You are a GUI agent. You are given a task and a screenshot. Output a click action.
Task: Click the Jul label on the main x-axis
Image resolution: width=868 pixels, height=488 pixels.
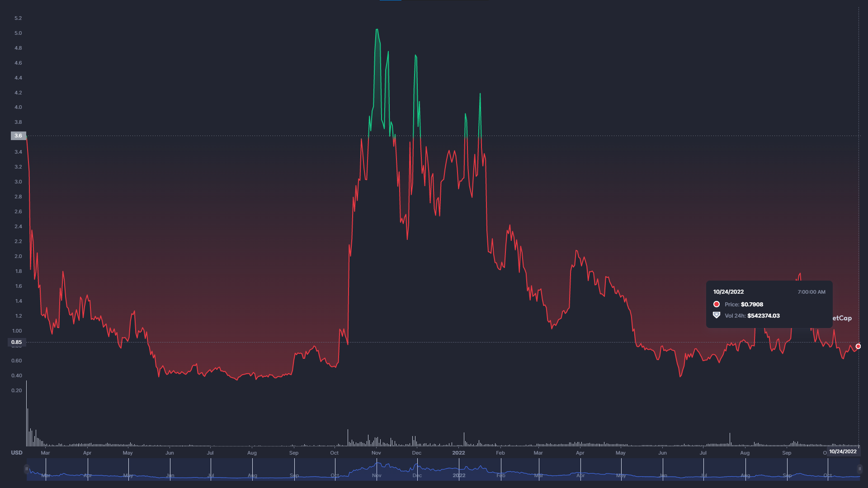pyautogui.click(x=210, y=453)
